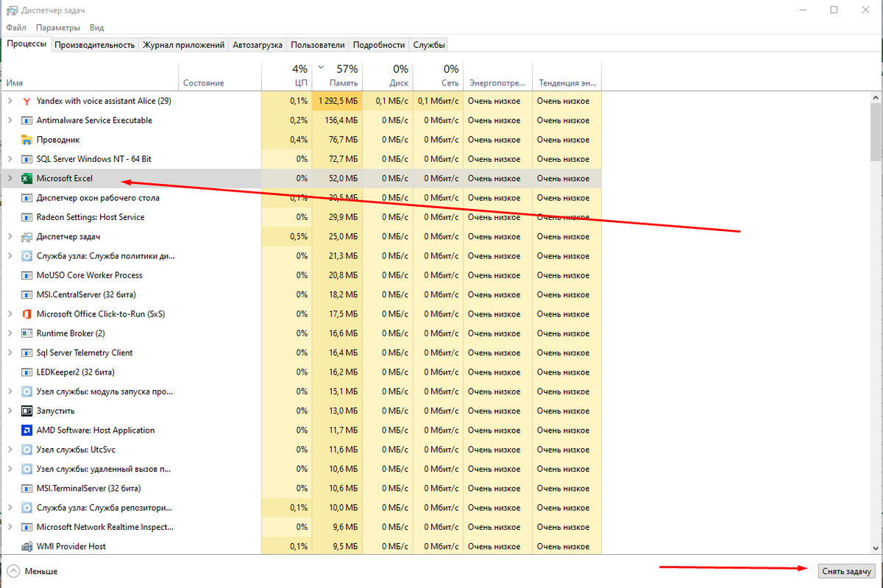Open the Файл menu
Viewport: 883px width, 588px height.
coord(16,27)
